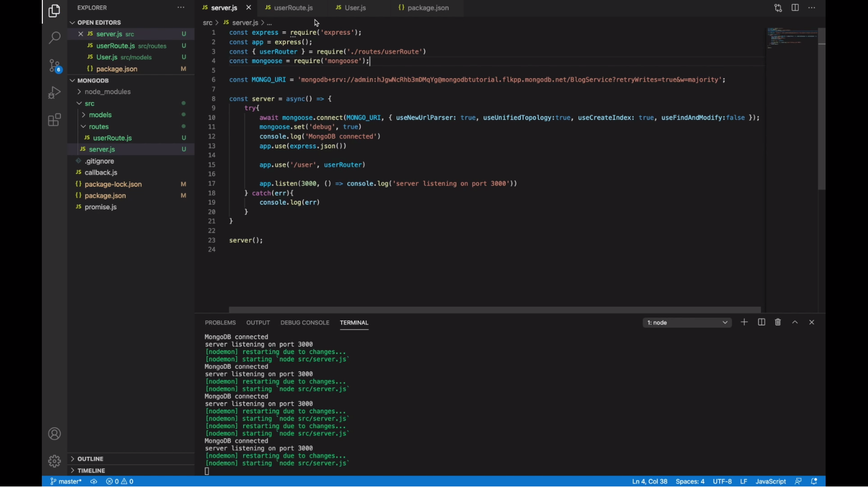Click the editor vertical scrollbar
Screen dimensions: 868x487
coord(822,110)
